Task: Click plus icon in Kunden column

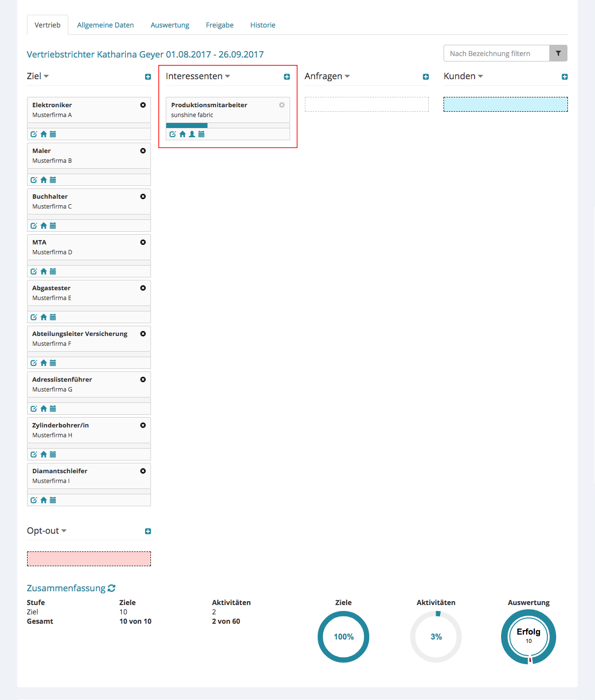Action: pos(565,77)
